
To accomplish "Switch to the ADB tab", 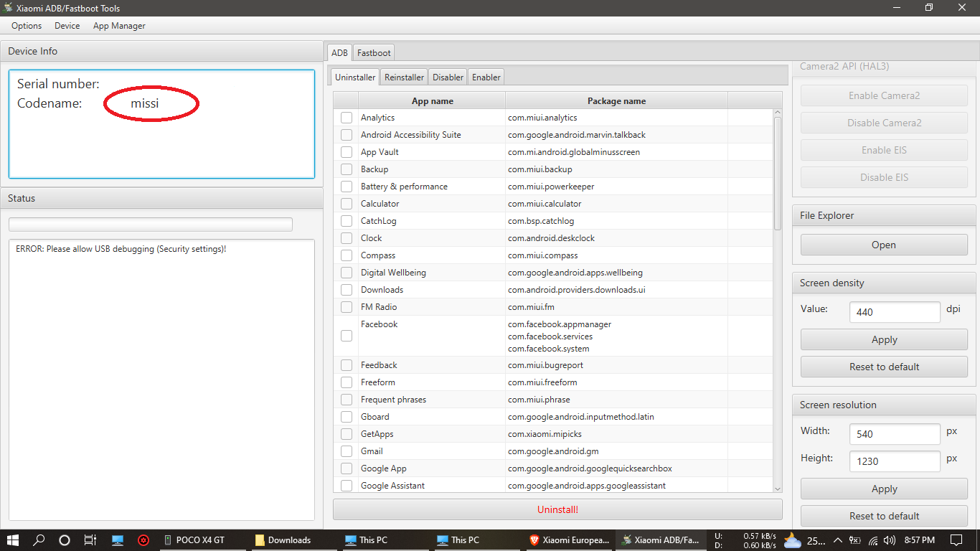I will pyautogui.click(x=339, y=53).
